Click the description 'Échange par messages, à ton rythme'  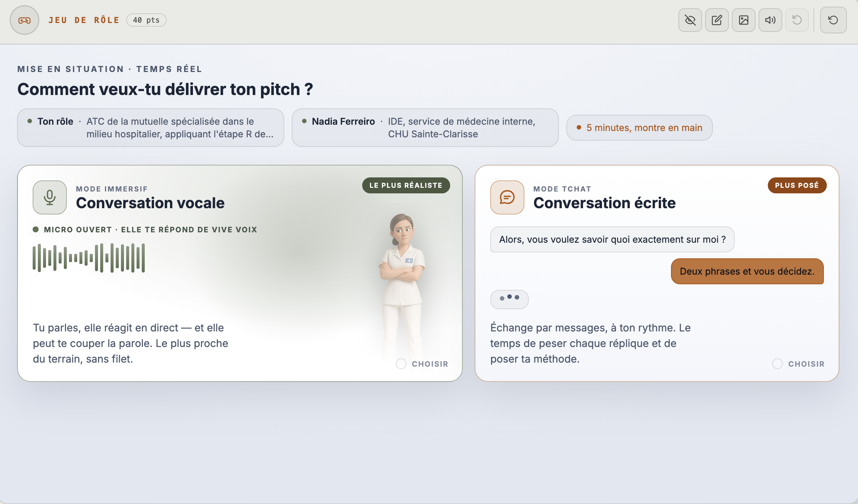coord(590,343)
